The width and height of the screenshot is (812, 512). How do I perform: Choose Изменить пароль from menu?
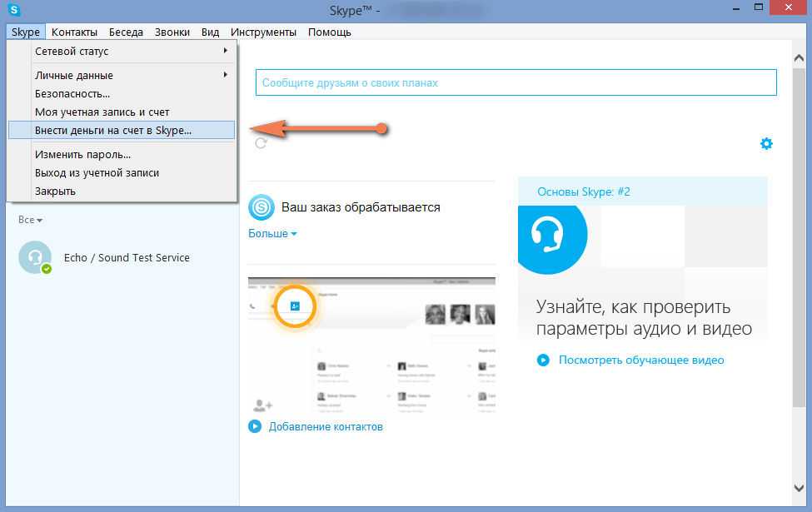pos(82,154)
